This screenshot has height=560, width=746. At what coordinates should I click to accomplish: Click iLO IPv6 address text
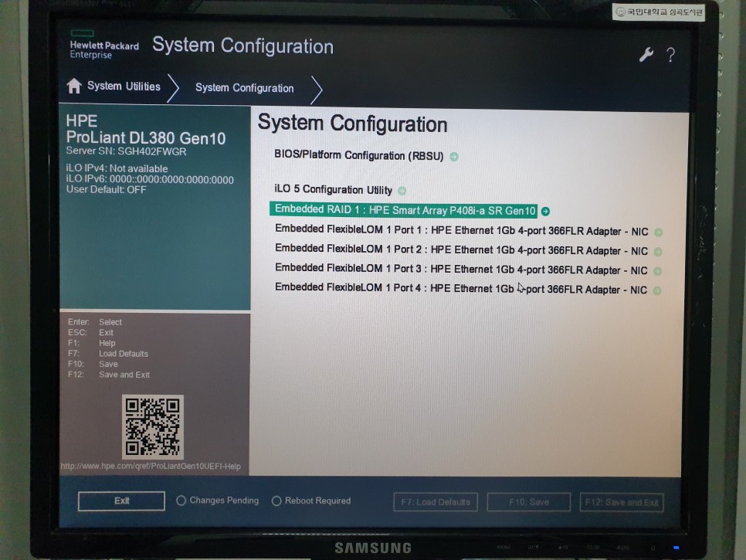[x=149, y=179]
